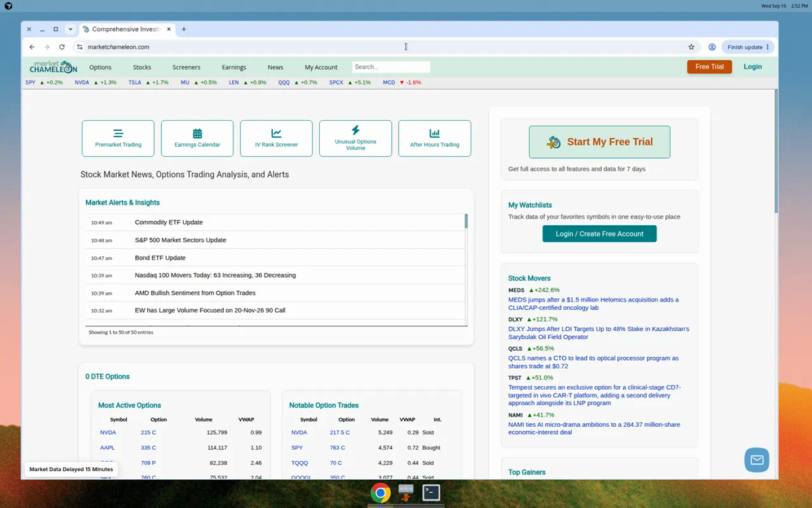Open QCLS names a CTO headline
Screen dimensions: 812x508
tap(593, 362)
